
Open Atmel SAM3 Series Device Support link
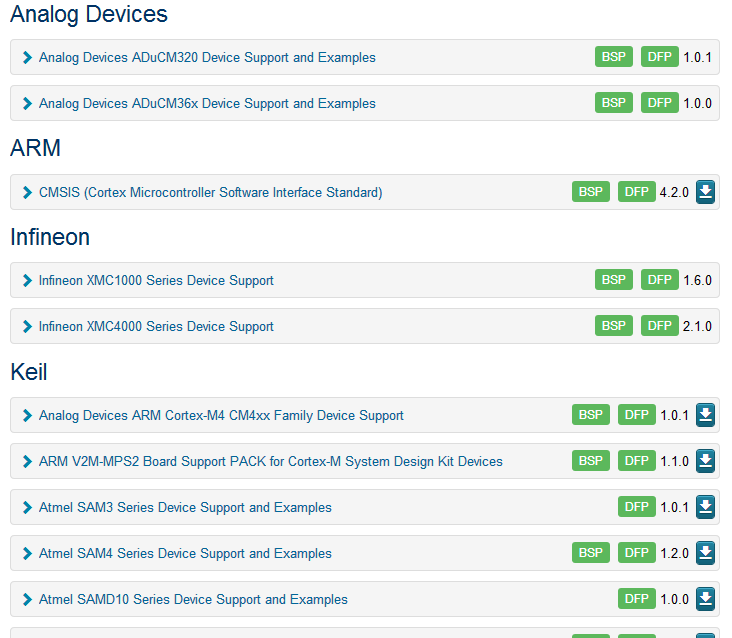click(x=185, y=507)
